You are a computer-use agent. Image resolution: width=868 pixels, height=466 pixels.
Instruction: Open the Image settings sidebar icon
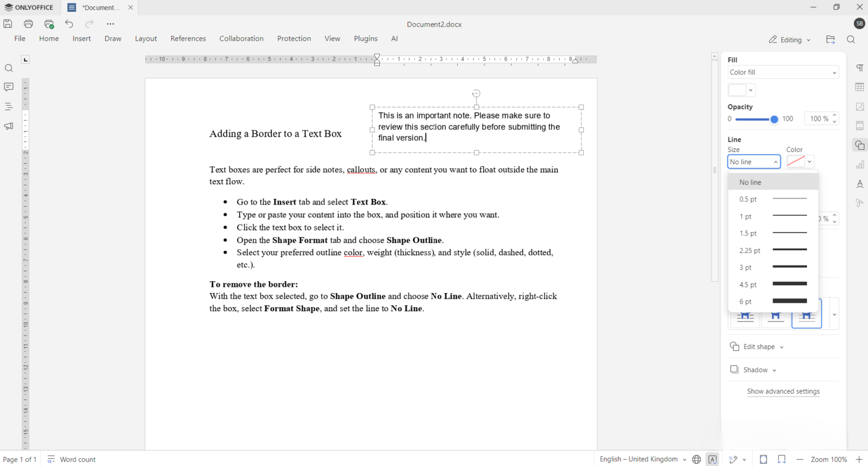pos(860,106)
